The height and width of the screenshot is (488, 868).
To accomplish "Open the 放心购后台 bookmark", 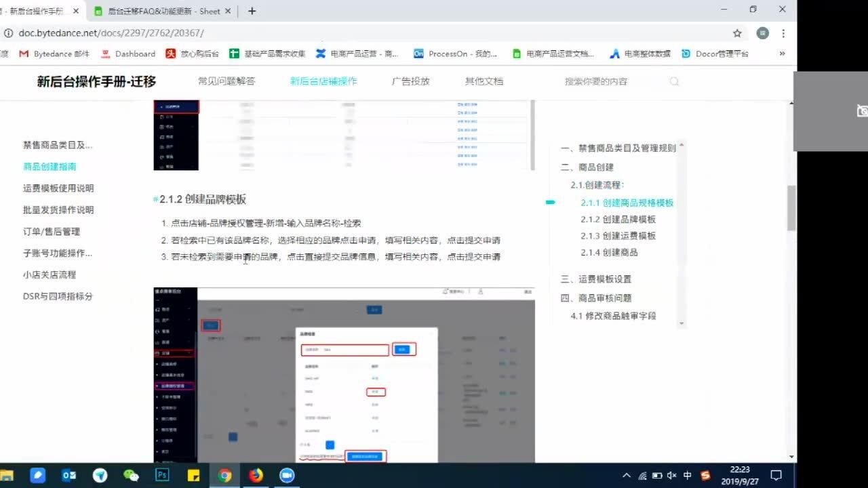I will [192, 54].
